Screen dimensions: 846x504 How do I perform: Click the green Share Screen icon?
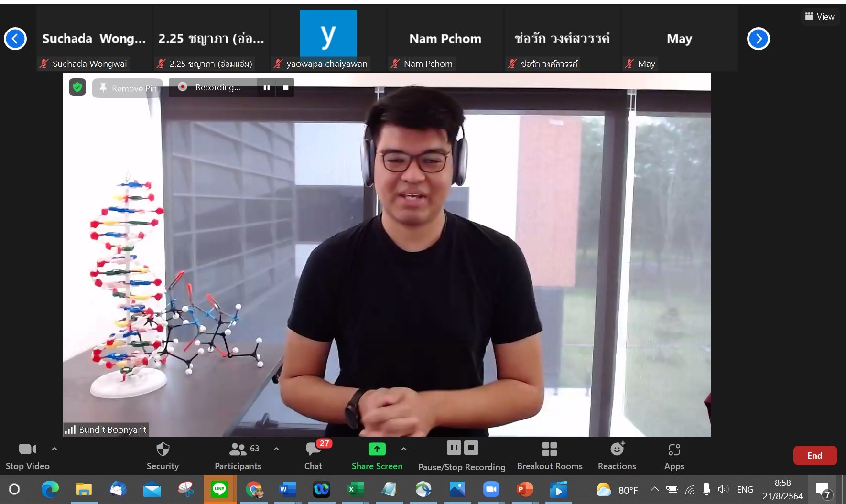point(377,450)
